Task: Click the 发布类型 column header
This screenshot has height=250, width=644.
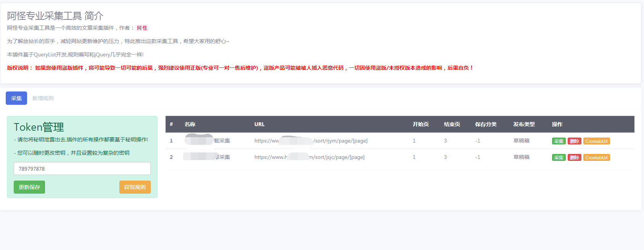Action: click(524, 124)
